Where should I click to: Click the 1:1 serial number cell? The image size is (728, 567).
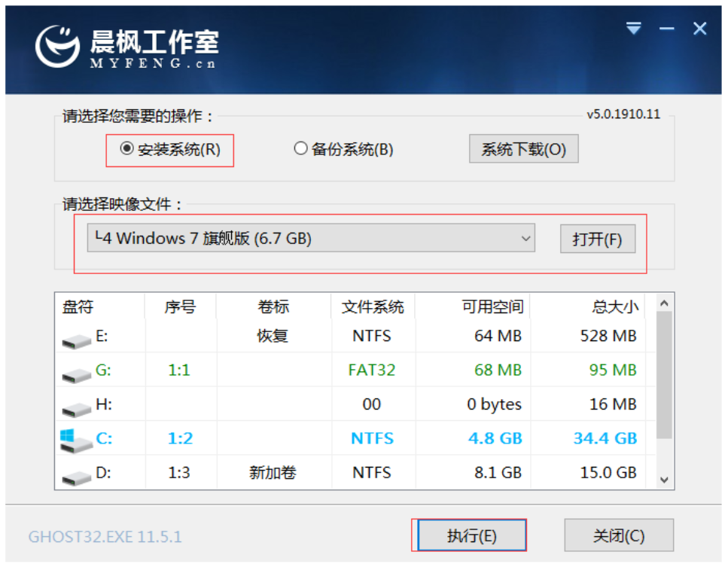click(179, 370)
